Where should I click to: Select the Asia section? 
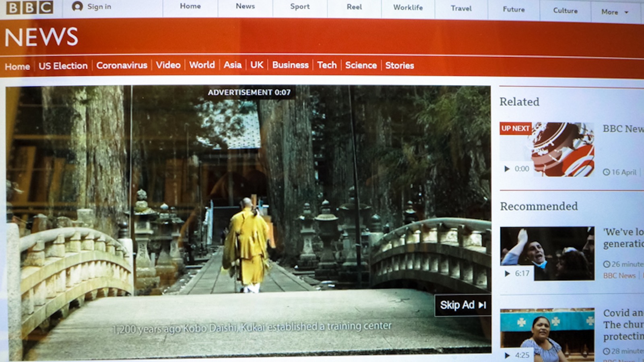pos(233,65)
